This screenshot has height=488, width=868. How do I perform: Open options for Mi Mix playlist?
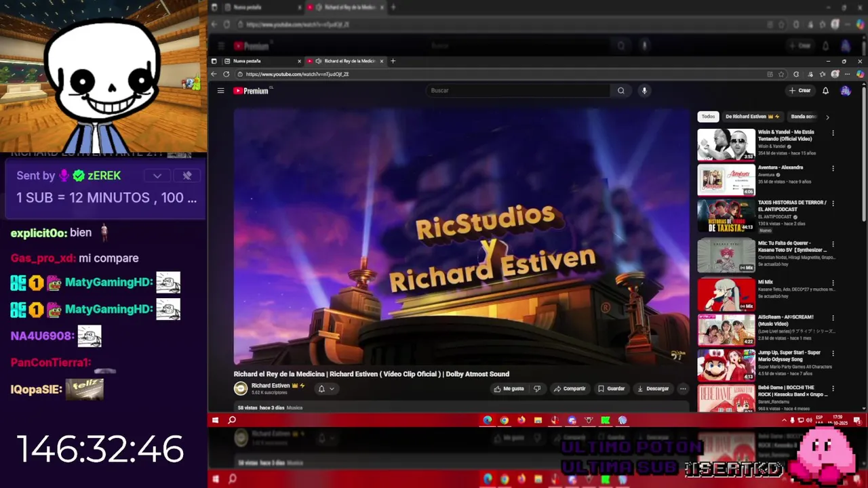point(833,283)
